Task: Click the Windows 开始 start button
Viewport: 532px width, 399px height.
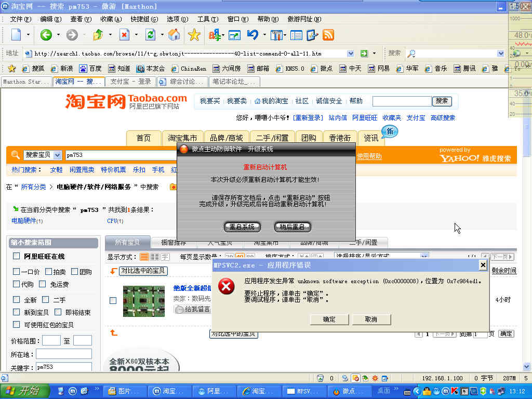Action: [24, 391]
